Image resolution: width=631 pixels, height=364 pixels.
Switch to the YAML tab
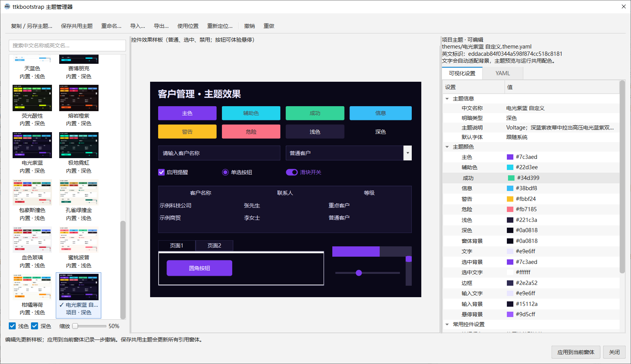coord(503,73)
